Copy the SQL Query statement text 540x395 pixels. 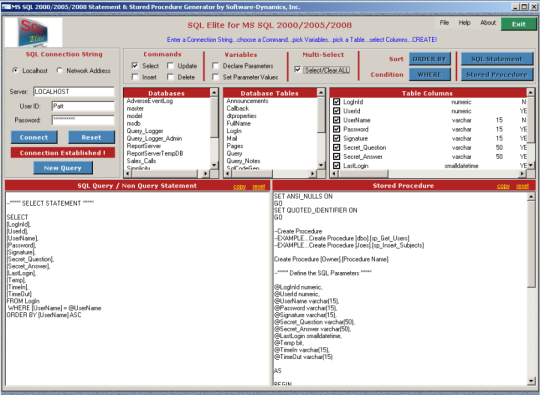[239, 187]
